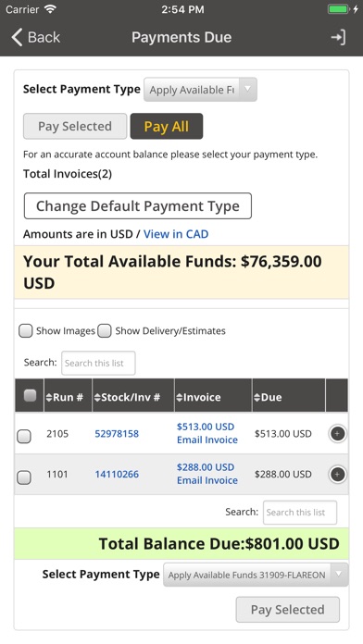Open Change Default Payment Type
The width and height of the screenshot is (363, 644).
pyautogui.click(x=138, y=205)
